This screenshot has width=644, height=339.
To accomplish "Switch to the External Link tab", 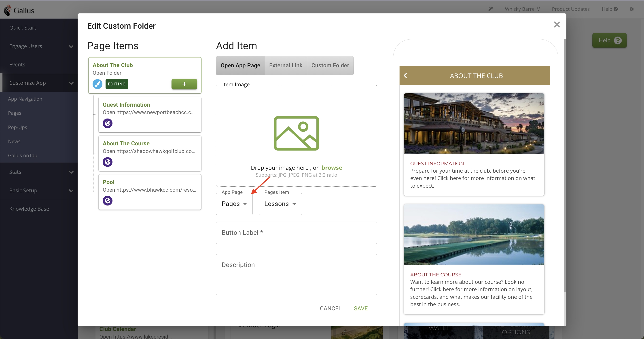I will click(x=286, y=66).
